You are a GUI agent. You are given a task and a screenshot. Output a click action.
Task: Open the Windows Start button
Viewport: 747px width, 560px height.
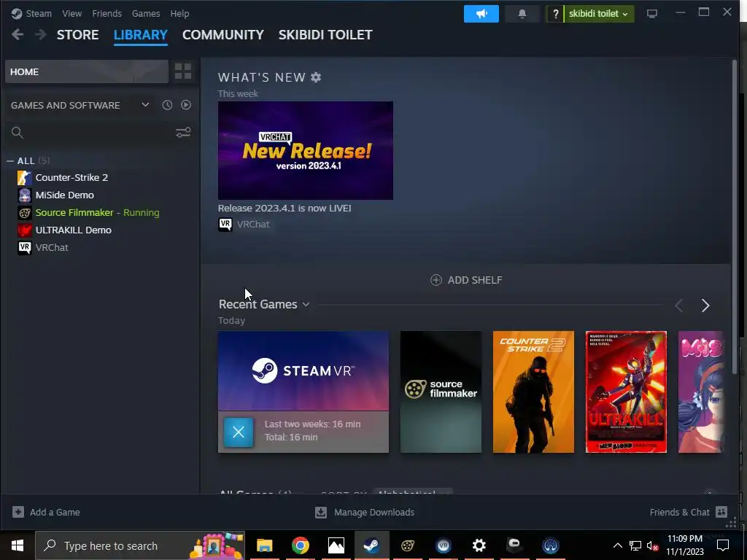[x=18, y=545]
